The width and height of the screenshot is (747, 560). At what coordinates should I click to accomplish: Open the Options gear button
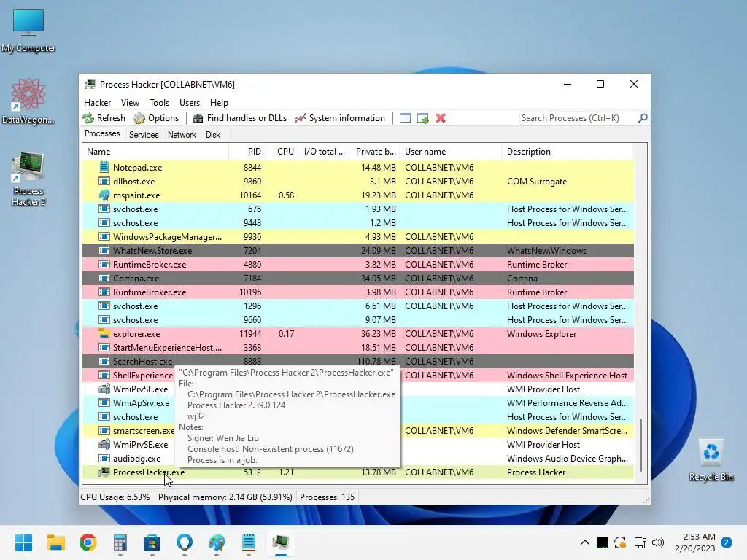(156, 118)
